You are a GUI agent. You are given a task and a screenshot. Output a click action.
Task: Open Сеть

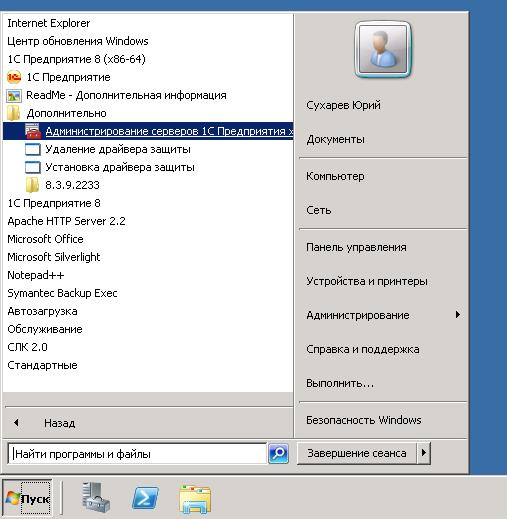(319, 210)
